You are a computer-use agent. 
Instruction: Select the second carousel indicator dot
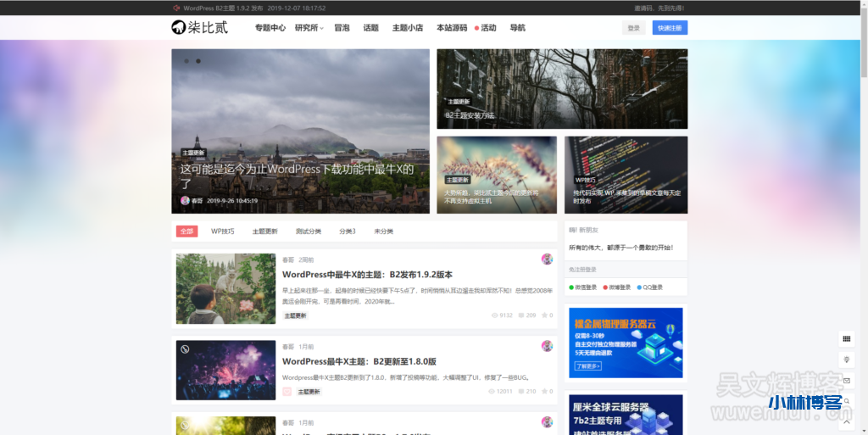tap(198, 61)
